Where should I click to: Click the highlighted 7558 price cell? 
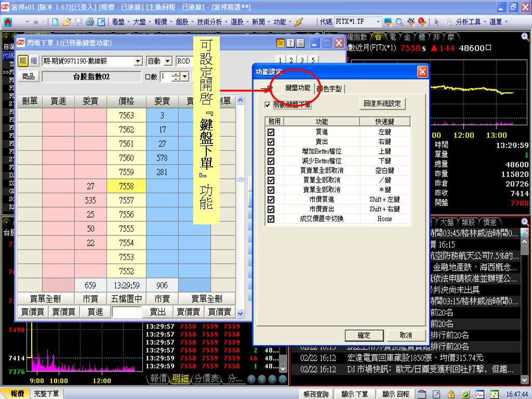(126, 187)
